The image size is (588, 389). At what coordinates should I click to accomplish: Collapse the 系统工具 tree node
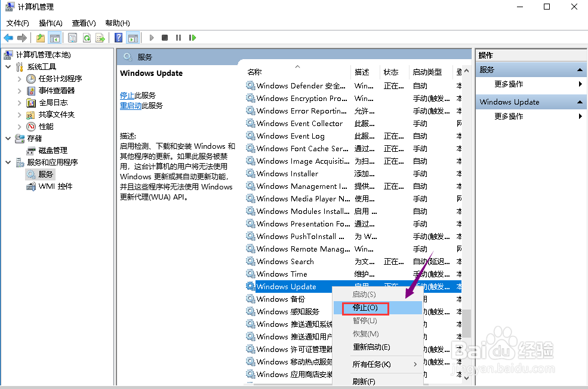[x=8, y=67]
